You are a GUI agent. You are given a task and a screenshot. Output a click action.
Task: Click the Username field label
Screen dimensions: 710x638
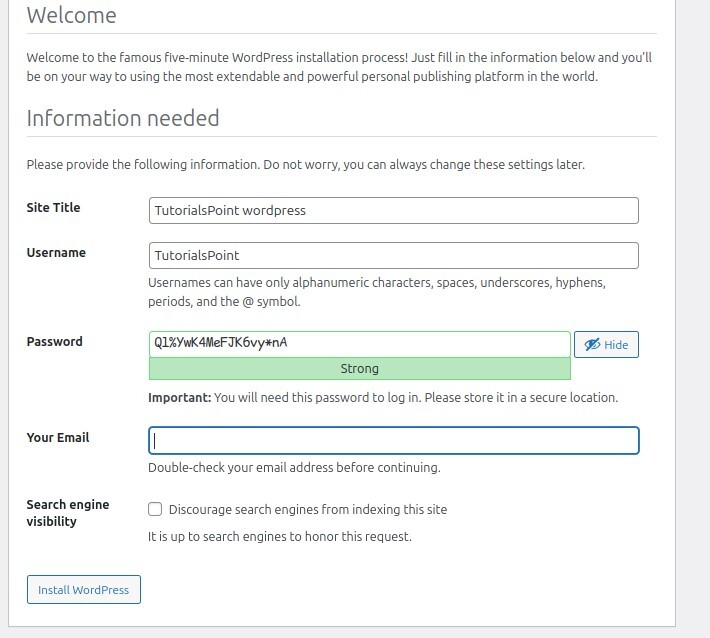[x=56, y=253]
